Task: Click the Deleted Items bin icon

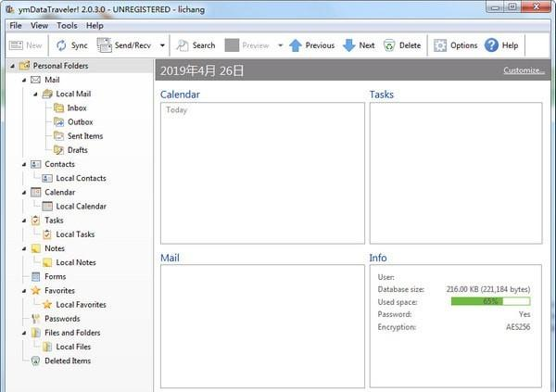Action: click(x=35, y=360)
